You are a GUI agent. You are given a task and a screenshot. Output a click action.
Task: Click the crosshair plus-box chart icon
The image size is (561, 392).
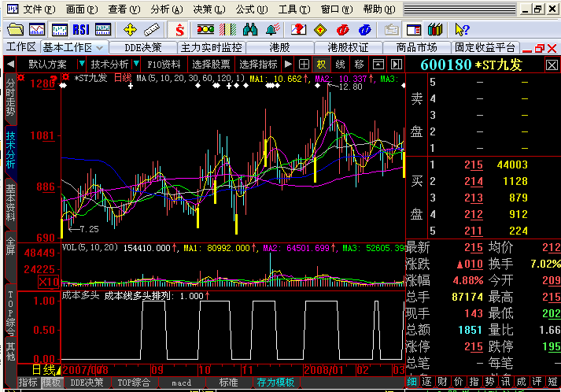coord(304,65)
